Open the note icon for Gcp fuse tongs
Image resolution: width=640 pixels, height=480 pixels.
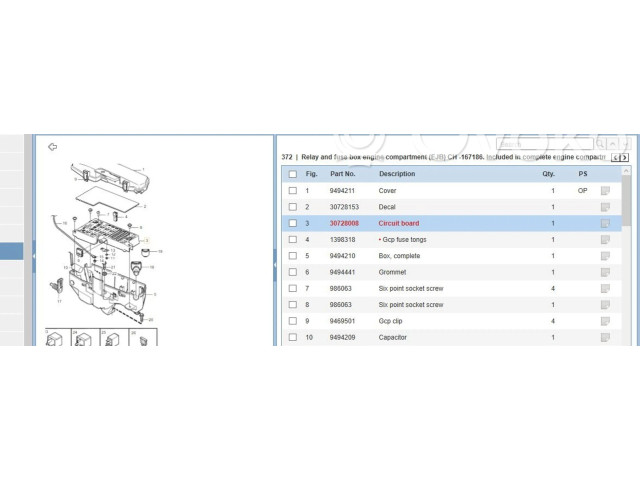coord(605,240)
